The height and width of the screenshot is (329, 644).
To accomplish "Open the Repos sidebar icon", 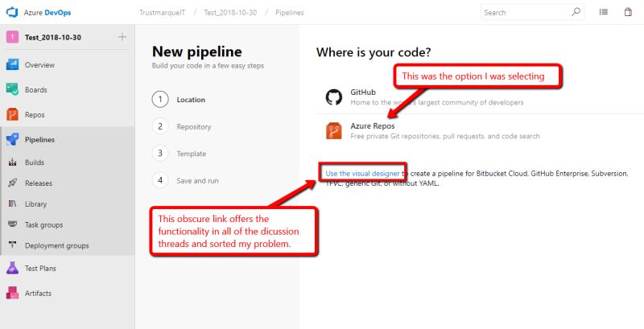I will [x=12, y=115].
